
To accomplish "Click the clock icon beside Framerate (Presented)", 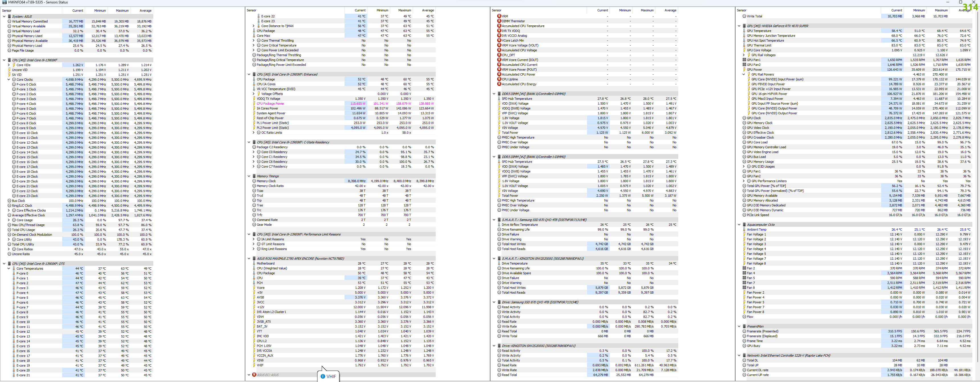I will pos(744,331).
